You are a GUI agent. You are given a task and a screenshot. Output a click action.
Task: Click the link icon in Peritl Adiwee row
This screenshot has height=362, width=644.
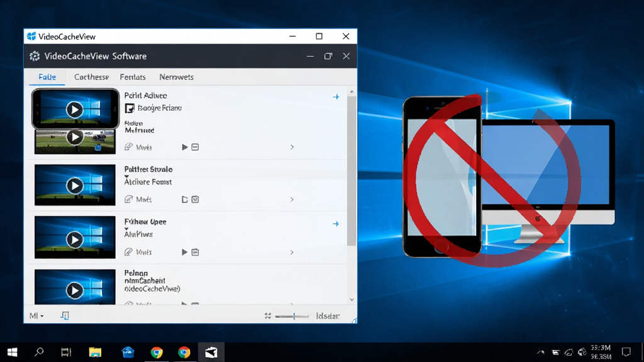(x=128, y=147)
